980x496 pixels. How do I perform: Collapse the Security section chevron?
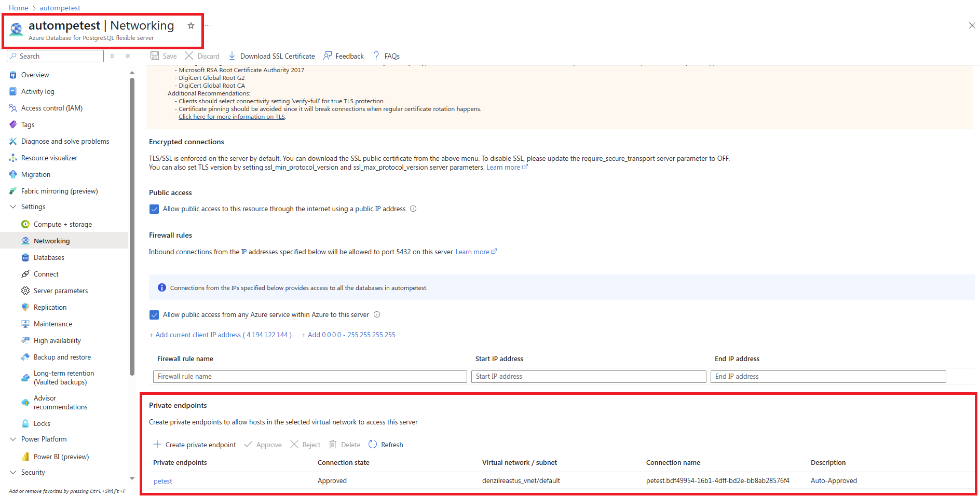13,473
